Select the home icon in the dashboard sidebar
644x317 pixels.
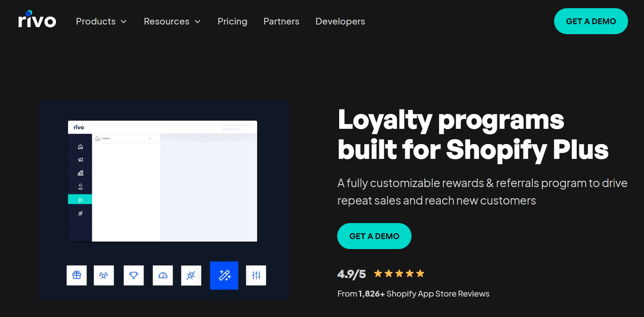click(80, 147)
